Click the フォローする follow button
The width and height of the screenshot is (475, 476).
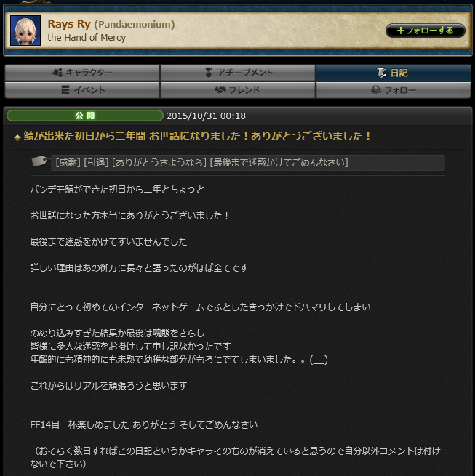click(x=425, y=31)
